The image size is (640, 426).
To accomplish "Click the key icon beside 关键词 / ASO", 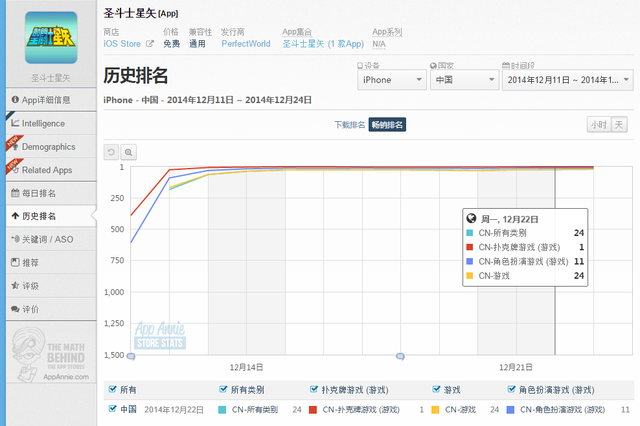I will click(16, 239).
